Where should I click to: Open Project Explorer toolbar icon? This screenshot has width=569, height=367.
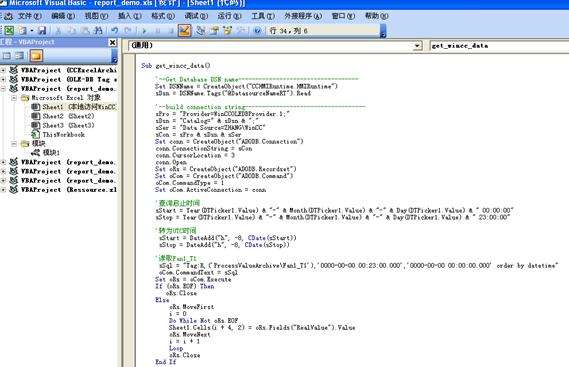201,30
